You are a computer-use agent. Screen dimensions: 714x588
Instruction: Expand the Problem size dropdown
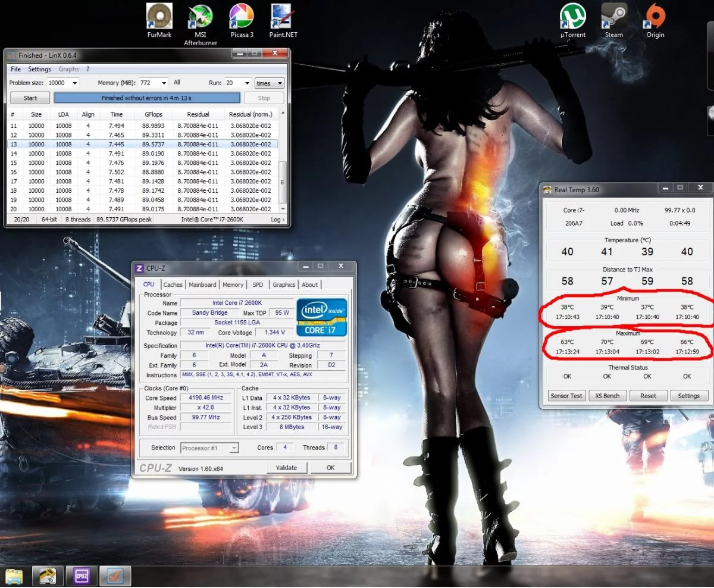[74, 83]
